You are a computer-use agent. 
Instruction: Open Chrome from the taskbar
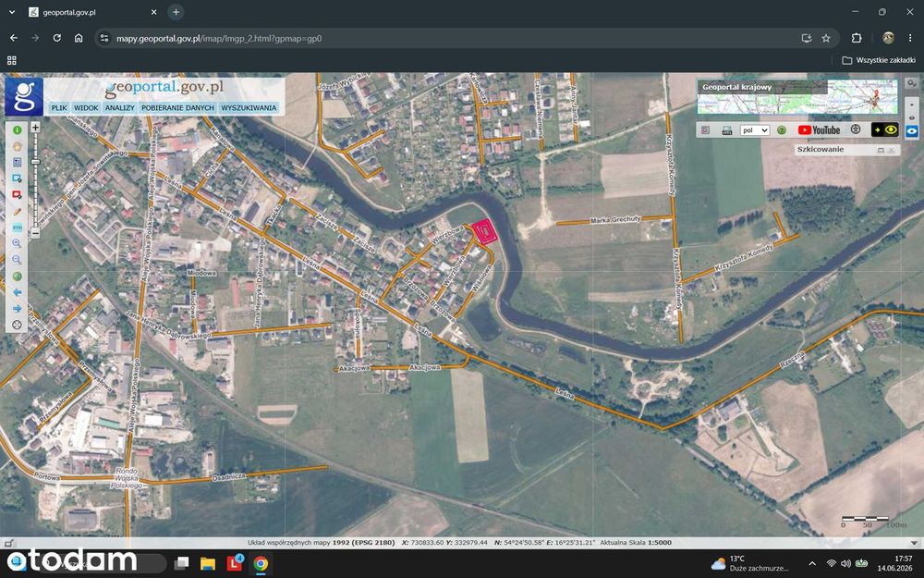click(261, 563)
